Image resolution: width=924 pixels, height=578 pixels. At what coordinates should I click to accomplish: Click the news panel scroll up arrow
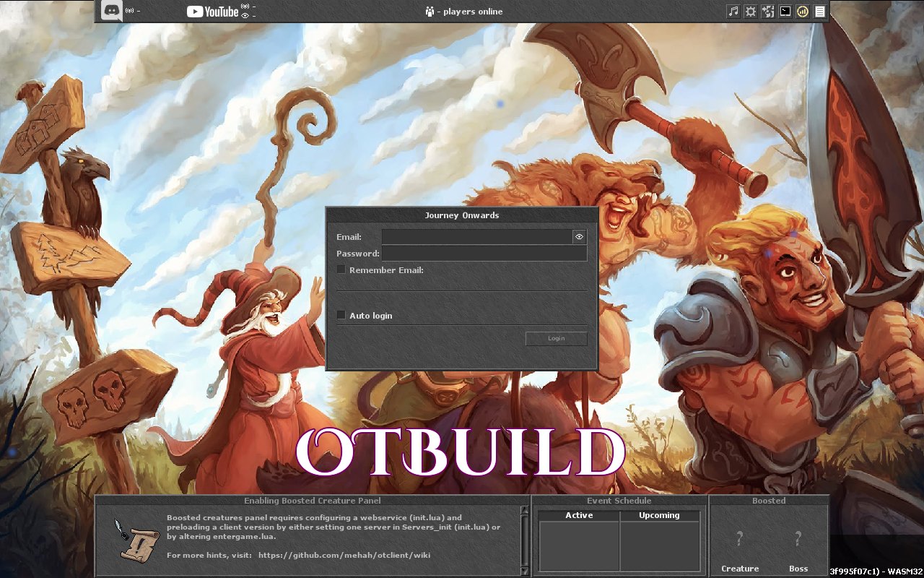tap(525, 511)
